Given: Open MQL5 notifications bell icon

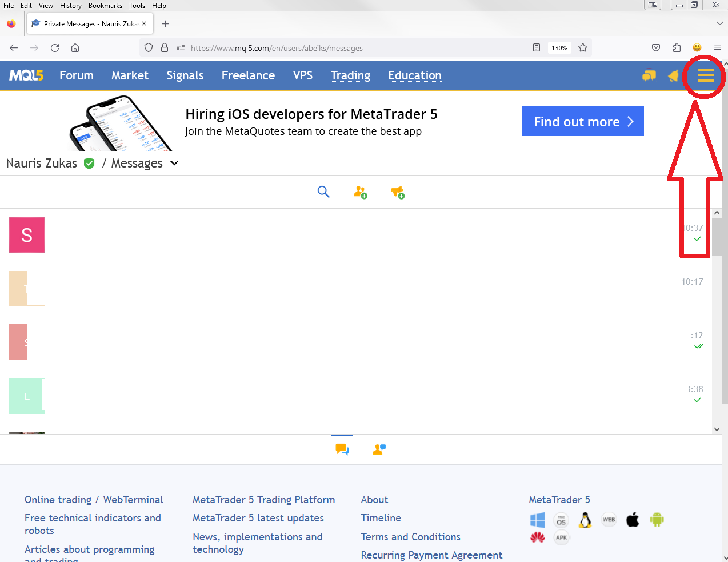Looking at the screenshot, I should [674, 75].
